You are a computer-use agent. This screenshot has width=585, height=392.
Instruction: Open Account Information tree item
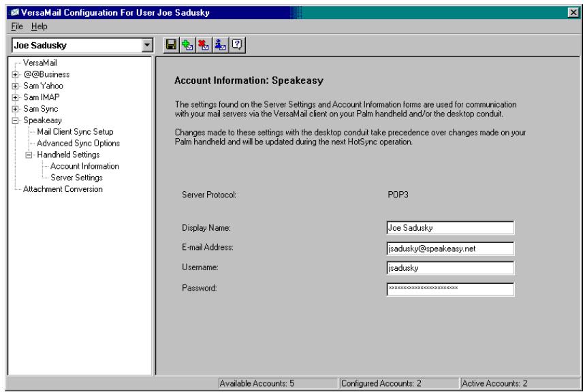(x=84, y=166)
